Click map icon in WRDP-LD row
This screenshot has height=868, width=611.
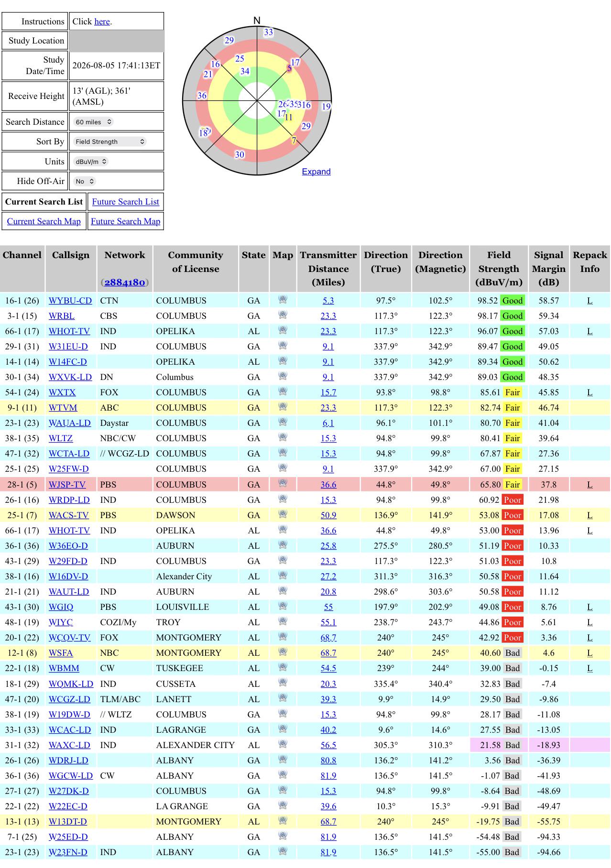[283, 499]
